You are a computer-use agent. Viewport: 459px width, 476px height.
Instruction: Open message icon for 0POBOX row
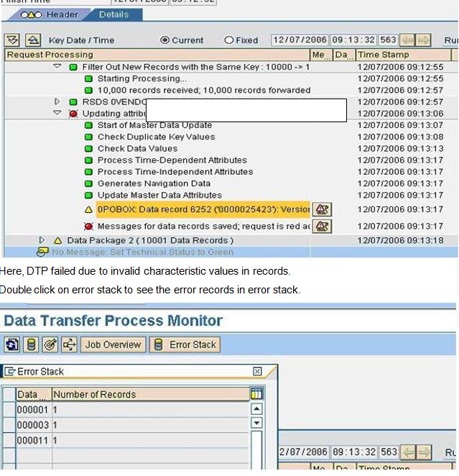pos(322,209)
